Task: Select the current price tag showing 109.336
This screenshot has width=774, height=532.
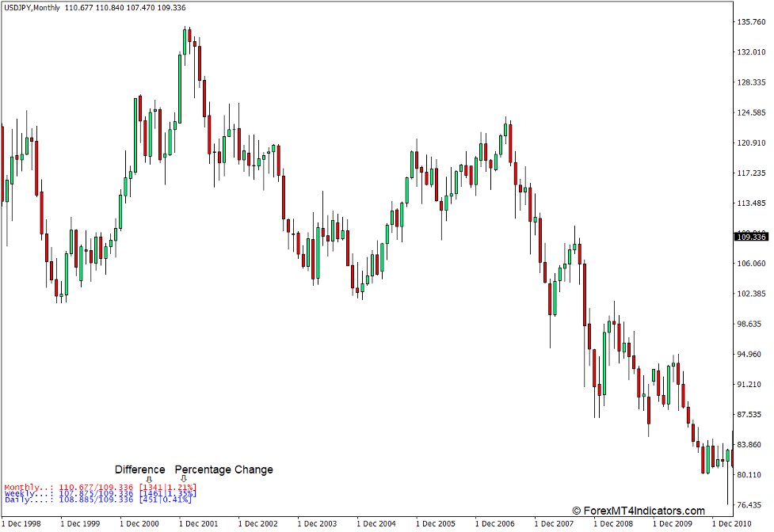Action: pos(749,237)
